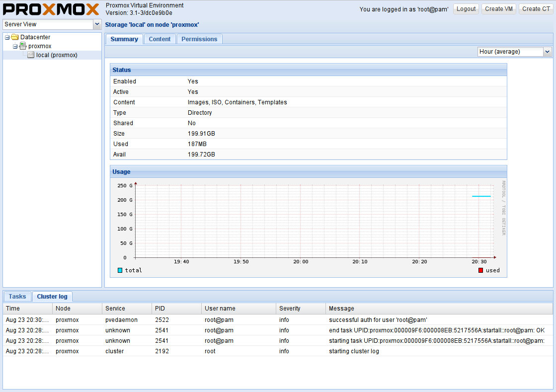Click the Enabled status row label
556x392 pixels.
pyautogui.click(x=124, y=81)
